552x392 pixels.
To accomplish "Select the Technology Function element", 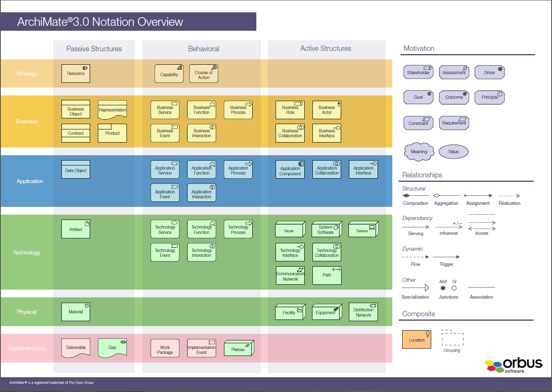I will [x=201, y=229].
